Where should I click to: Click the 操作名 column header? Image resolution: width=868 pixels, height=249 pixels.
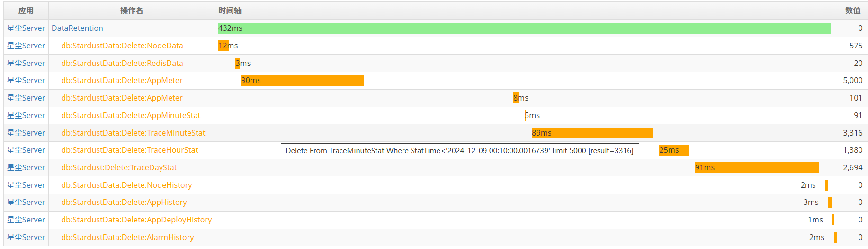(132, 10)
